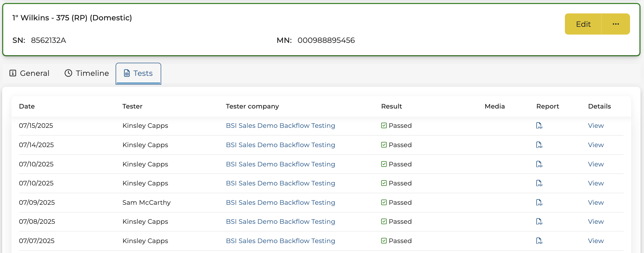
Task: Click the three-dots more options button
Action: pyautogui.click(x=616, y=24)
